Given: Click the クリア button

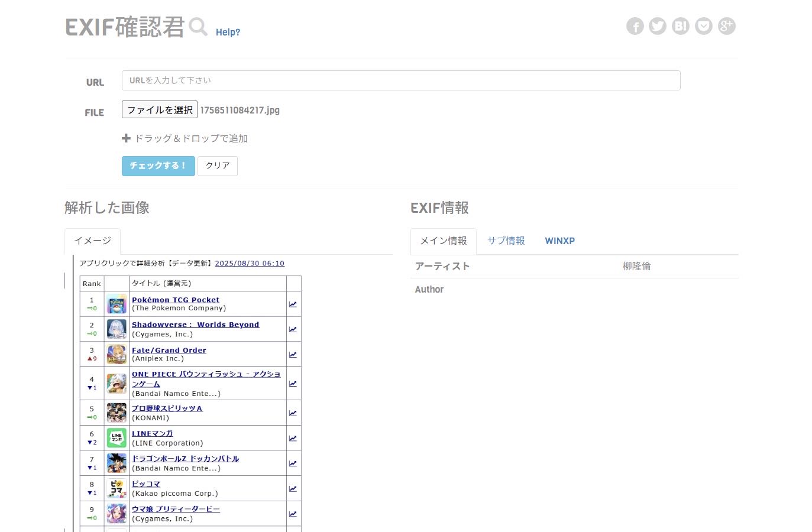Looking at the screenshot, I should [218, 166].
